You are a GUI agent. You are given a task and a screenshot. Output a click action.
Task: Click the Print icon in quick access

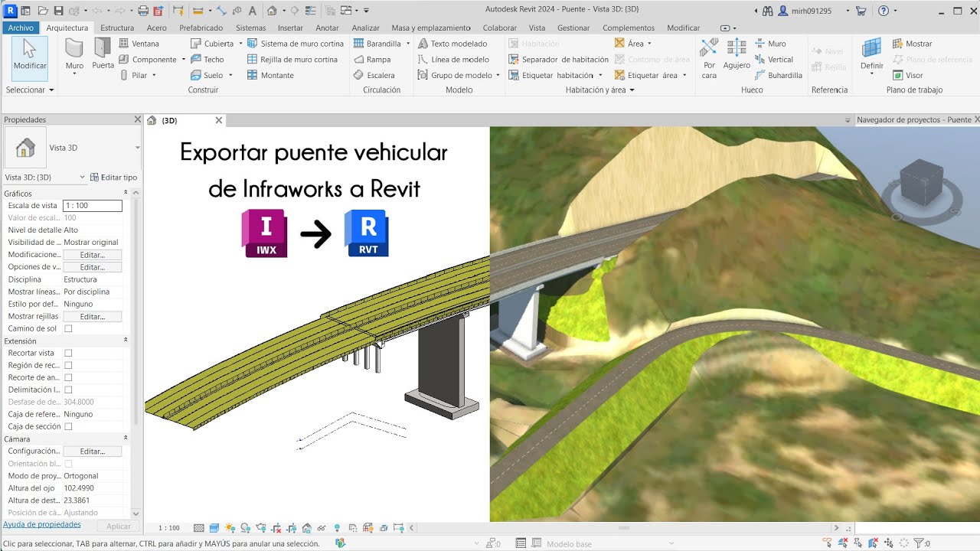(x=143, y=11)
